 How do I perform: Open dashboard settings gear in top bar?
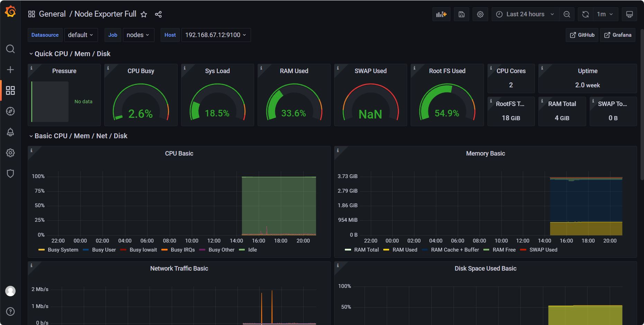[x=480, y=14]
